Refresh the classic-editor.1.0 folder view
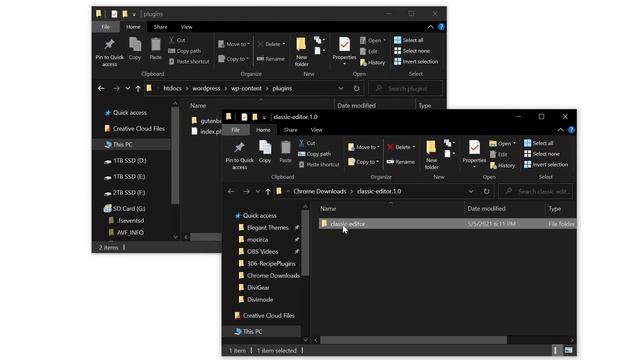Viewport: 640px width, 360px height. pos(486,191)
